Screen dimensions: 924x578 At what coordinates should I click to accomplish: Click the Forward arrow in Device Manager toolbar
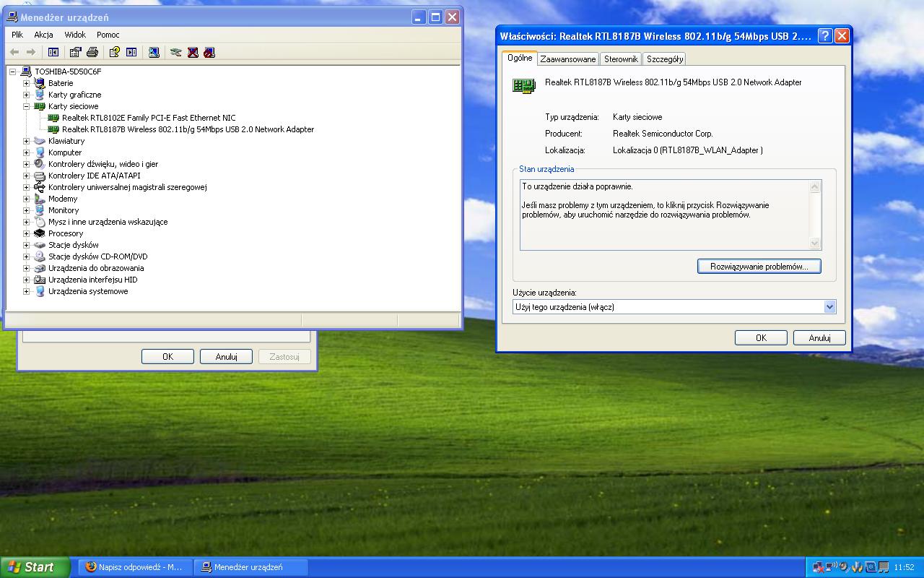click(x=30, y=52)
